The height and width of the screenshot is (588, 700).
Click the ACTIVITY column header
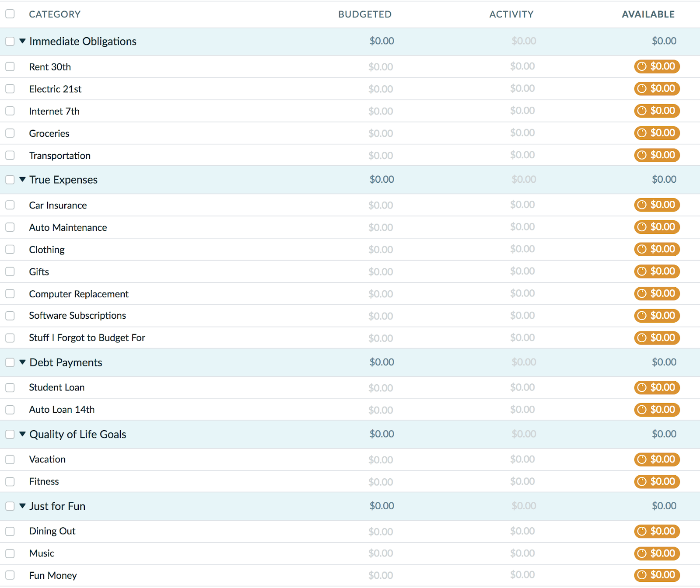coord(511,14)
